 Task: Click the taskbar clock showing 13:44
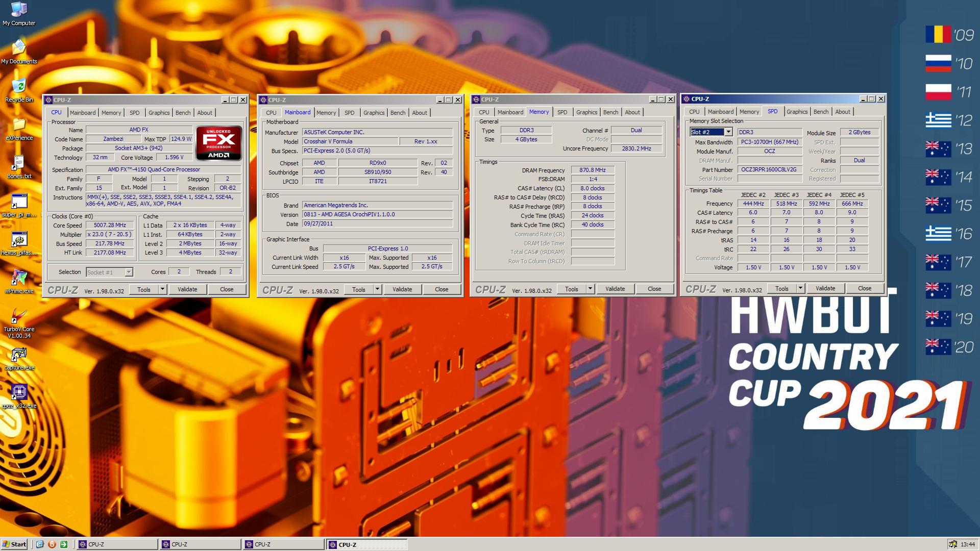pos(967,544)
